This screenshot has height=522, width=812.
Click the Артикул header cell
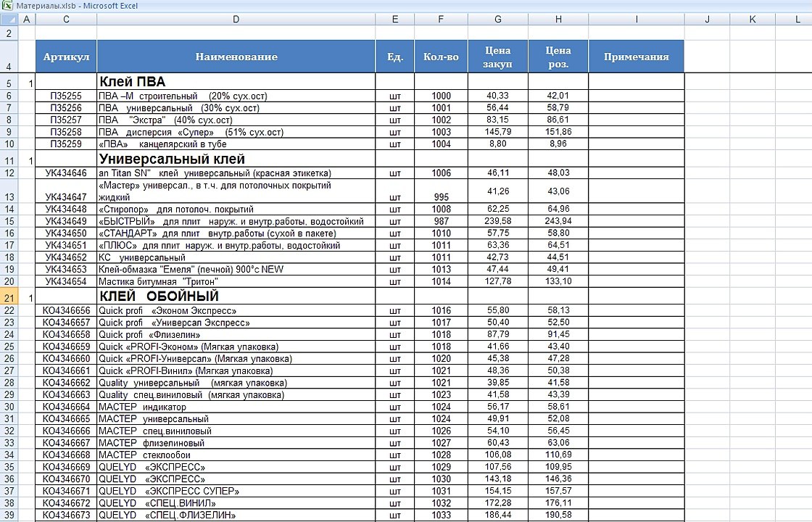click(66, 57)
